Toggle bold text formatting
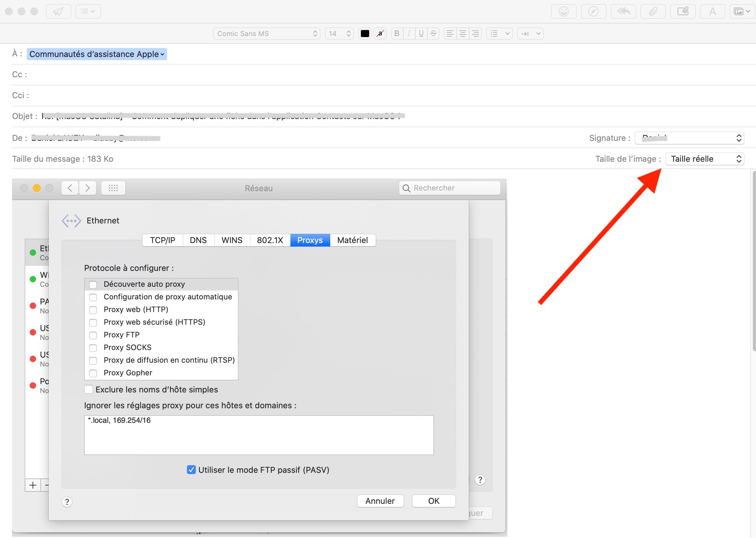756x538 pixels. click(x=397, y=34)
